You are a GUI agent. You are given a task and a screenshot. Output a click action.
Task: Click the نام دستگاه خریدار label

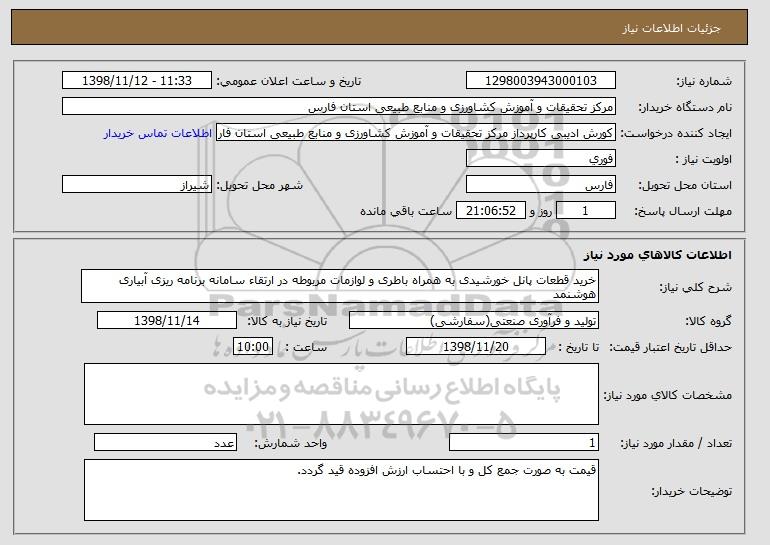[x=685, y=108]
